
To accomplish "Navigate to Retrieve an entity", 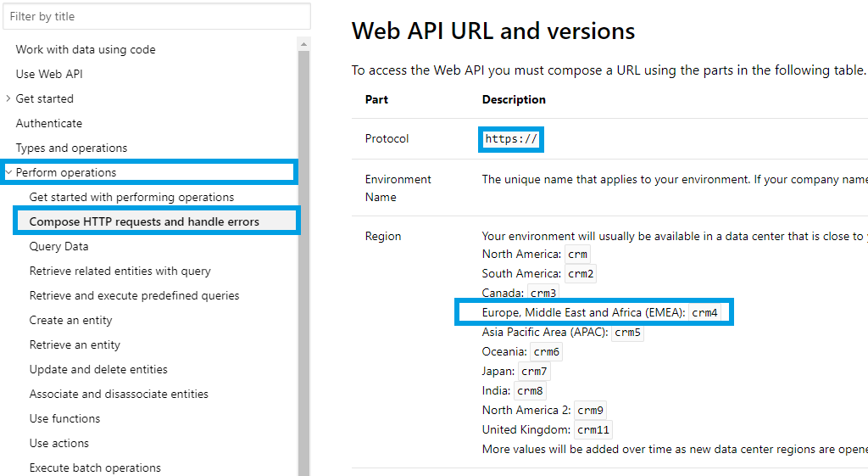I will [75, 344].
